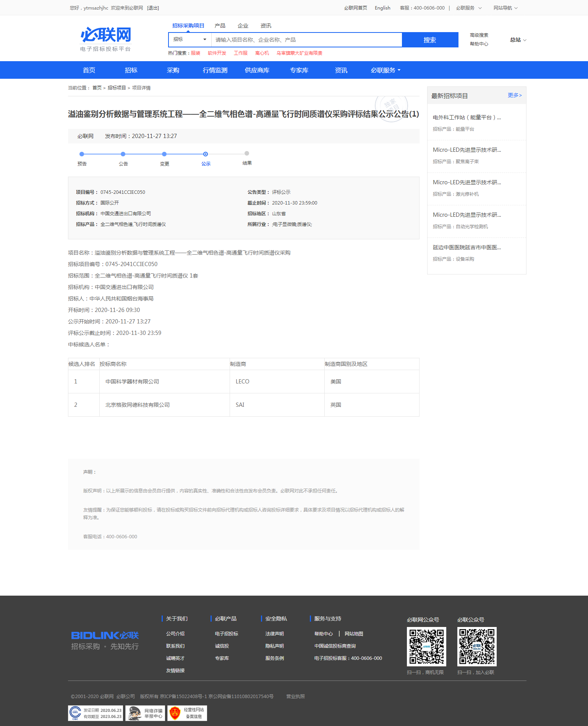
Task: Open the 行情监测 navigation item
Action: click(215, 70)
